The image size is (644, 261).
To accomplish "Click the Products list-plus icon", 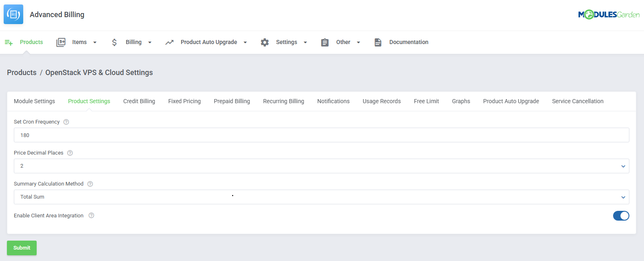I will [x=9, y=42].
